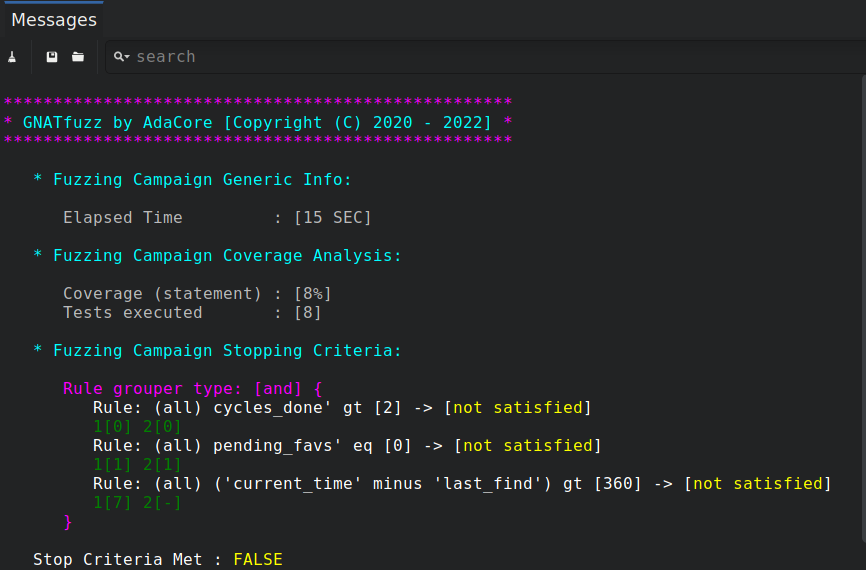Click 'Fuzzing Campaign Generic Info:' heading

coord(202,180)
